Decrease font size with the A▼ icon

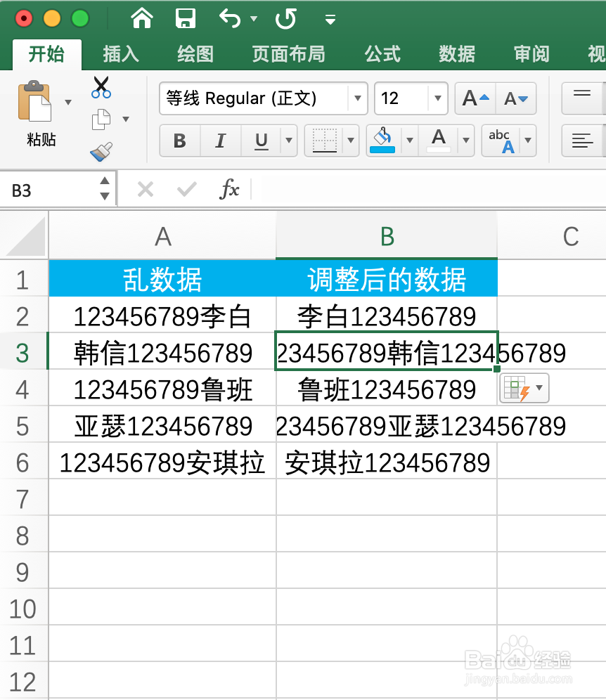[x=515, y=98]
